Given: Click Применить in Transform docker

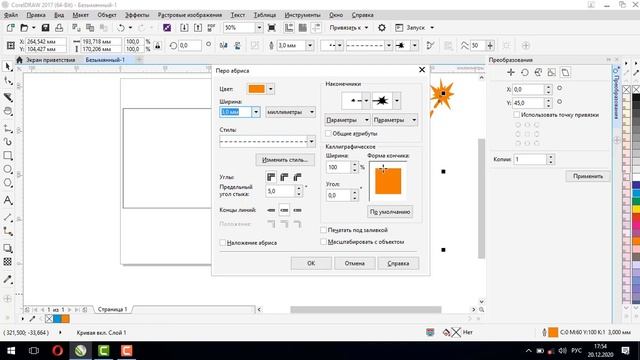Looking at the screenshot, I should click(x=588, y=176).
